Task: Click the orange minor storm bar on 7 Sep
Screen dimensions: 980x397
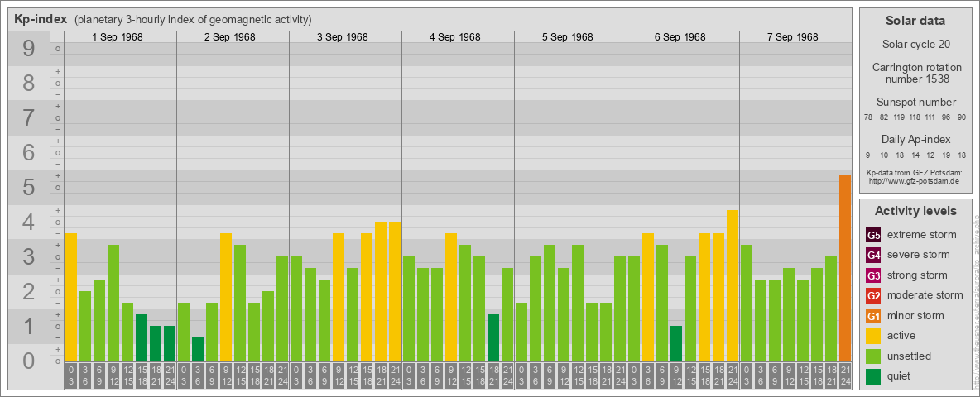Action: click(x=845, y=269)
